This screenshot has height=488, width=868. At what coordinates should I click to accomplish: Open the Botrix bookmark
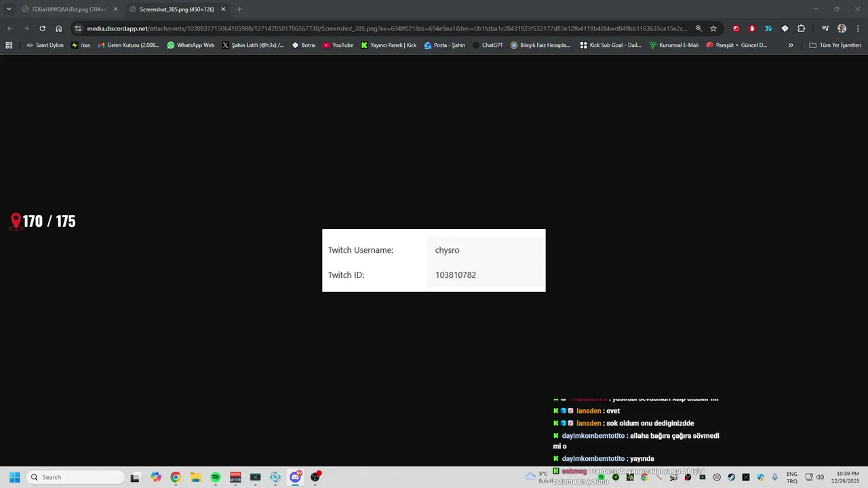tap(304, 45)
